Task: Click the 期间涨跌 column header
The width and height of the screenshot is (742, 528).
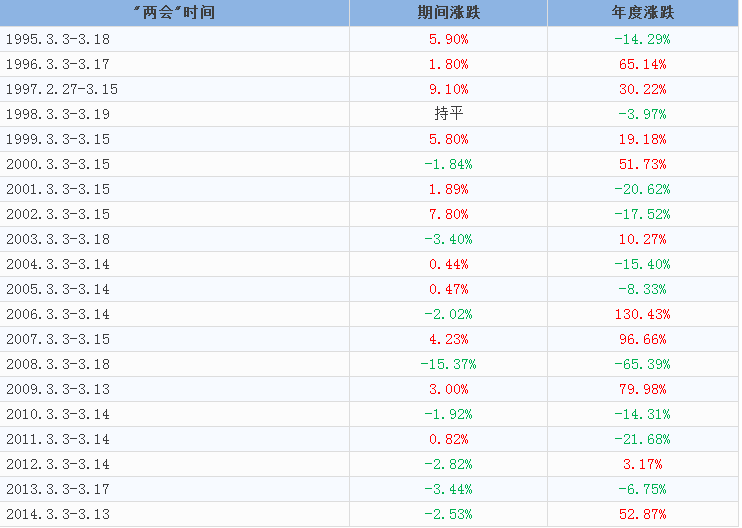Action: [448, 13]
